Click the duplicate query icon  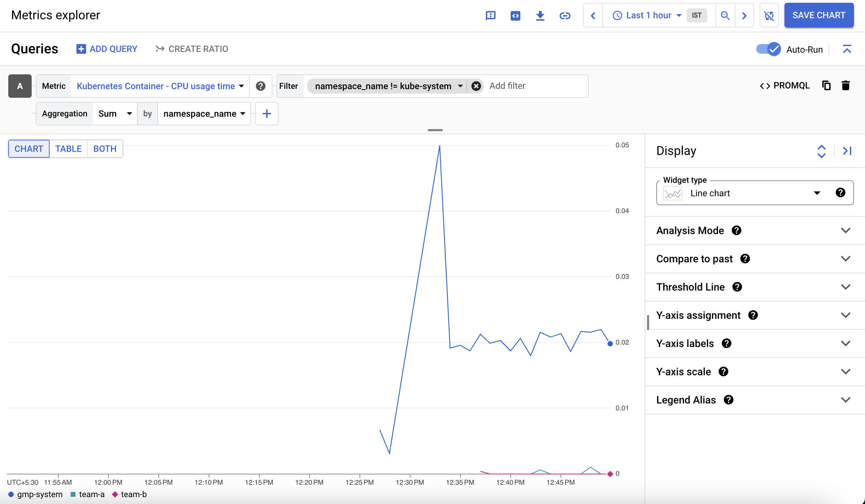pyautogui.click(x=827, y=85)
